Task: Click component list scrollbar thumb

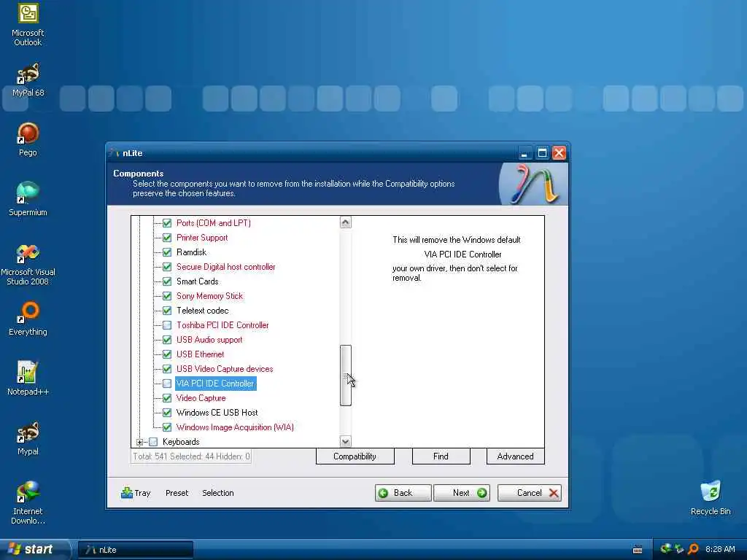Action: [x=345, y=376]
